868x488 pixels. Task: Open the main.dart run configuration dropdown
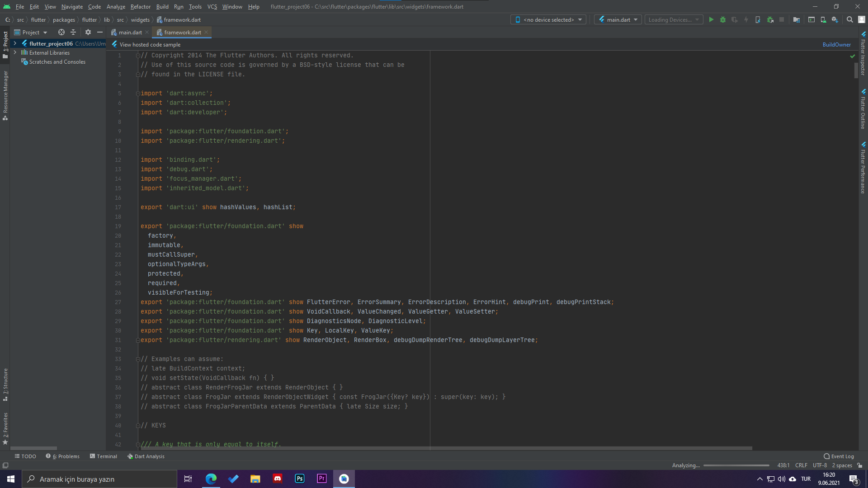click(x=618, y=20)
